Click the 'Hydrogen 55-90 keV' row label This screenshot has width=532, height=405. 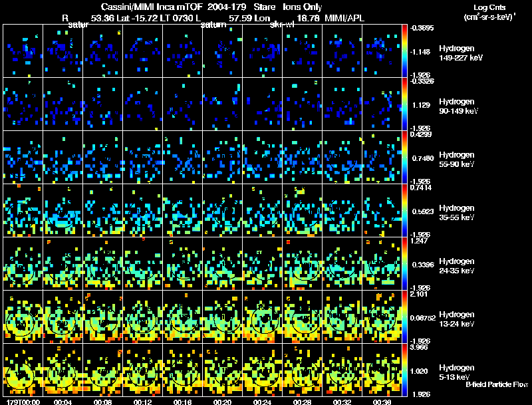click(x=457, y=160)
